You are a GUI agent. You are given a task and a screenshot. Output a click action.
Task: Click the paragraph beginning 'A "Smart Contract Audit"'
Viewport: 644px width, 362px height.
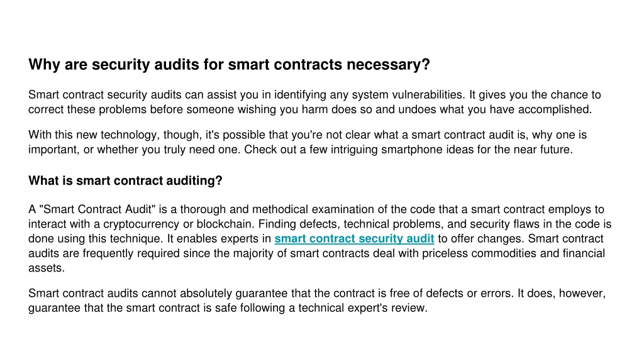pyautogui.click(x=320, y=239)
